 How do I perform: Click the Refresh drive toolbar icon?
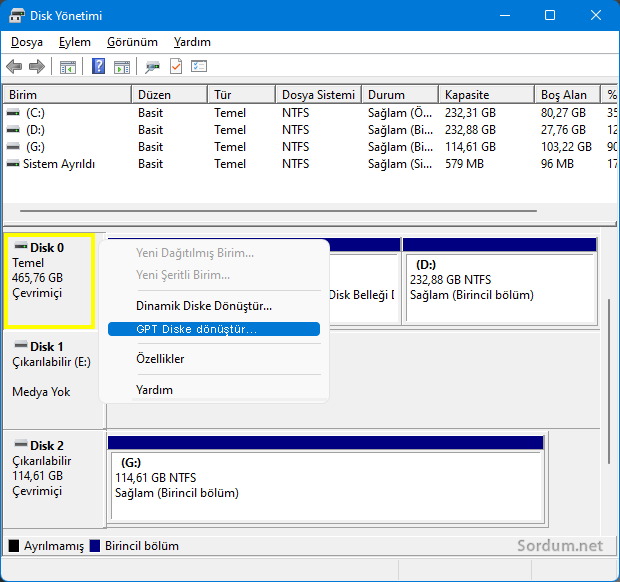click(x=152, y=67)
